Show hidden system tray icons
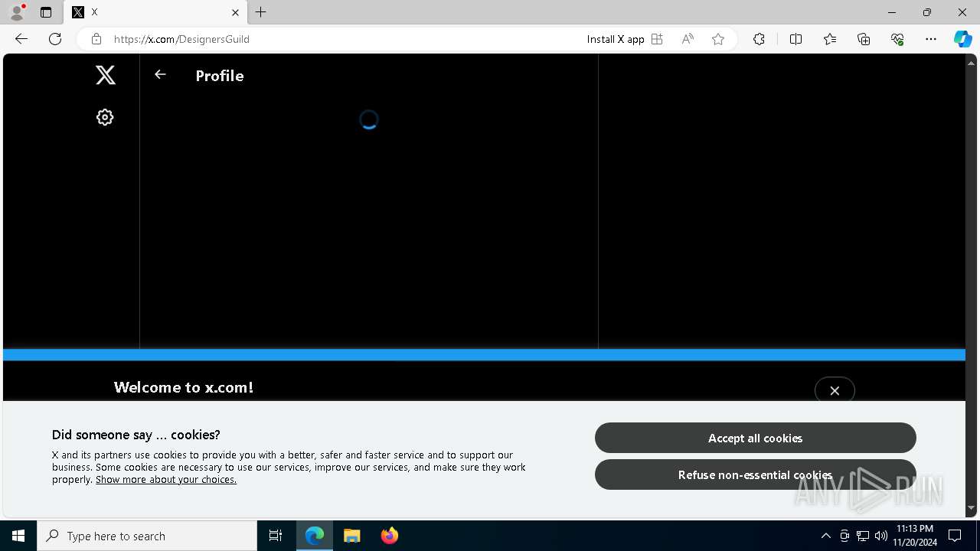The height and width of the screenshot is (551, 980). tap(825, 536)
